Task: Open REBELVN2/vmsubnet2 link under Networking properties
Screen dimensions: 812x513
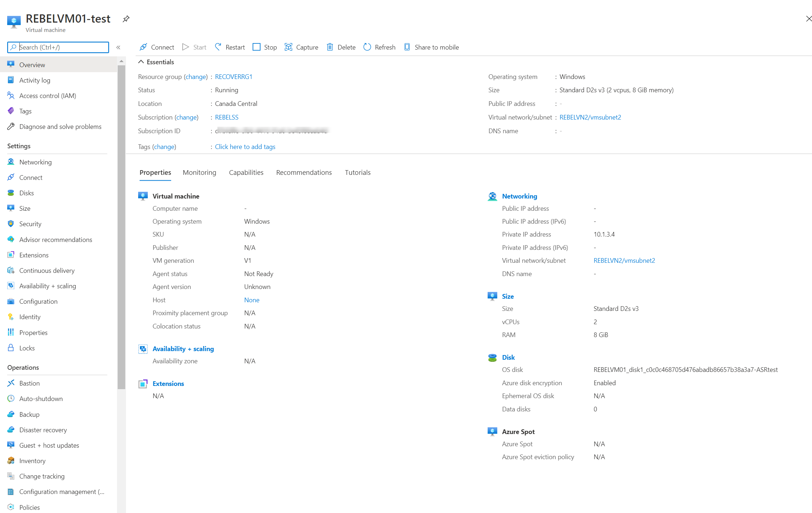Action: tap(624, 260)
